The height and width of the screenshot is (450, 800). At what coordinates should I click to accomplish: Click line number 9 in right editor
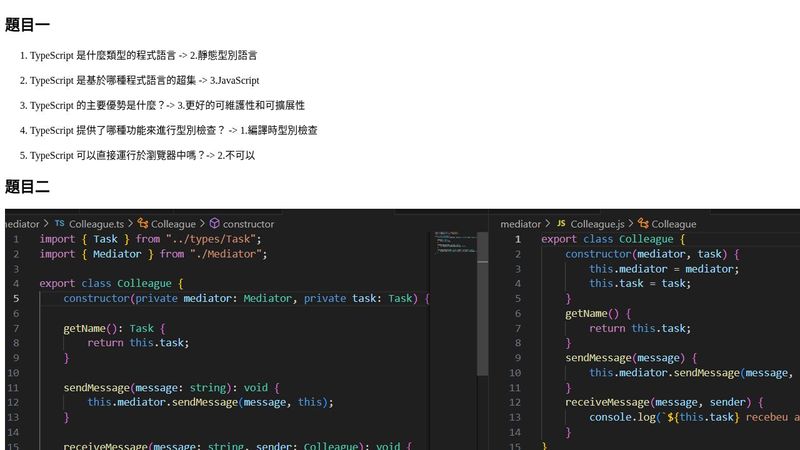[516, 358]
